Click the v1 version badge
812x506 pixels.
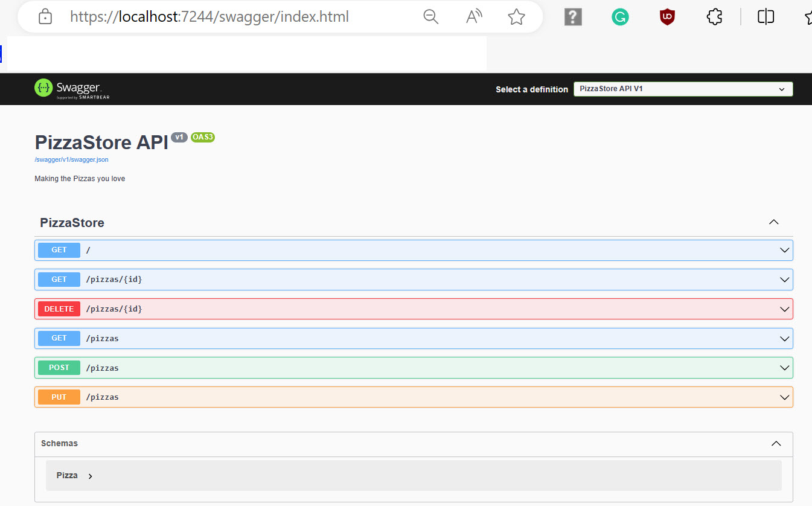(x=179, y=137)
